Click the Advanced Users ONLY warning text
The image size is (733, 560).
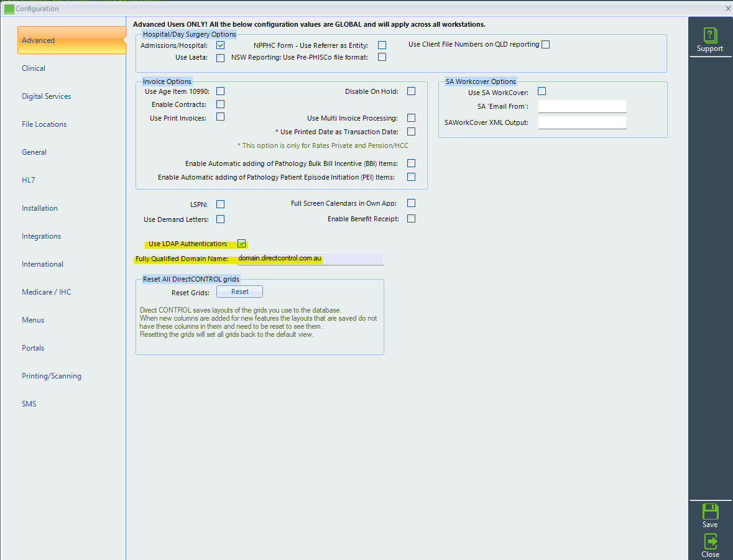(309, 24)
